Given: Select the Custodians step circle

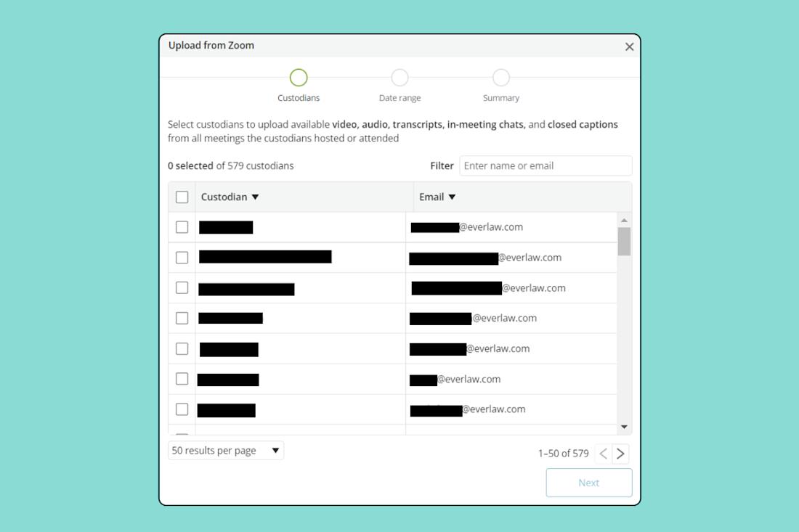Looking at the screenshot, I should point(299,78).
